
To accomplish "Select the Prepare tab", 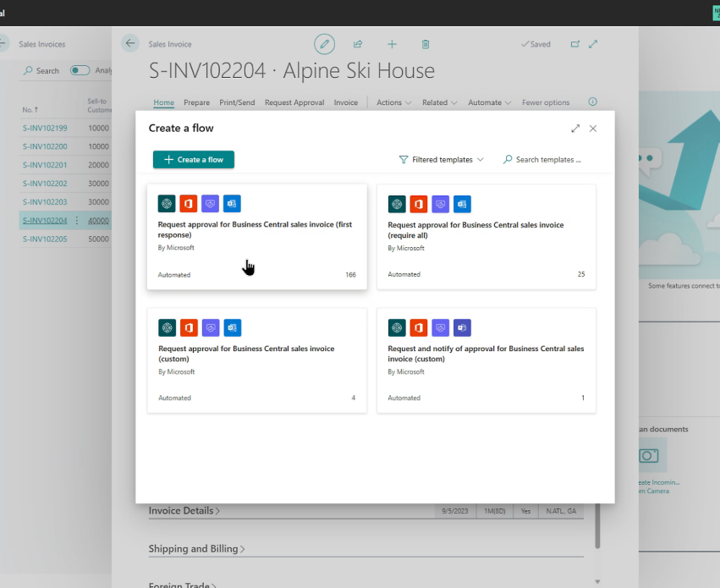I will (196, 102).
